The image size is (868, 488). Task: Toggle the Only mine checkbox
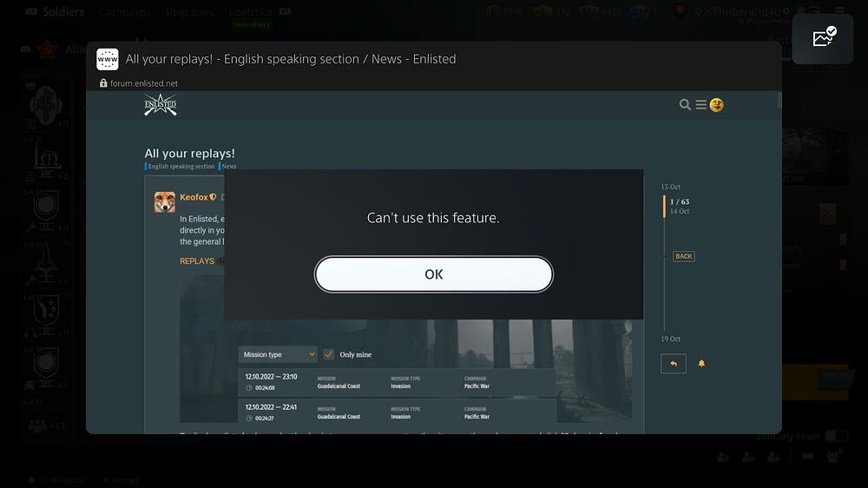pos(329,354)
